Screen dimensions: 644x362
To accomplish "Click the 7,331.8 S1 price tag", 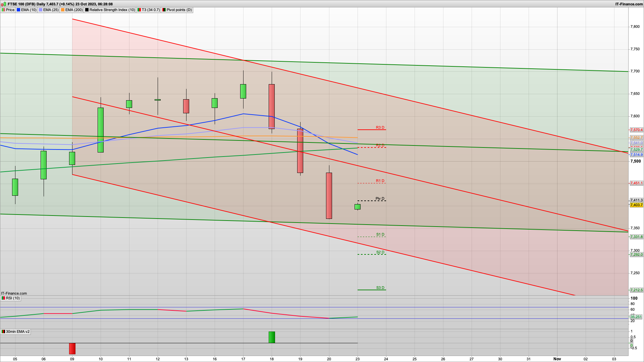I will [636, 237].
